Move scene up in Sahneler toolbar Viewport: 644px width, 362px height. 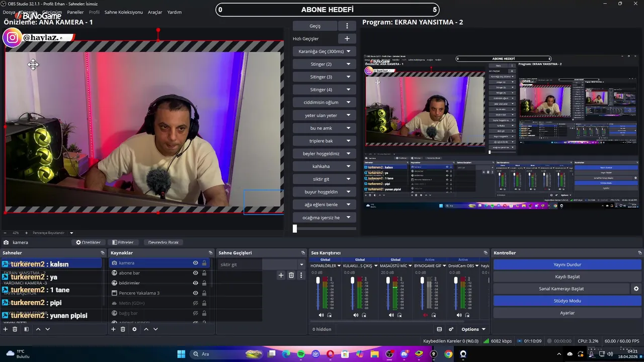(x=38, y=329)
